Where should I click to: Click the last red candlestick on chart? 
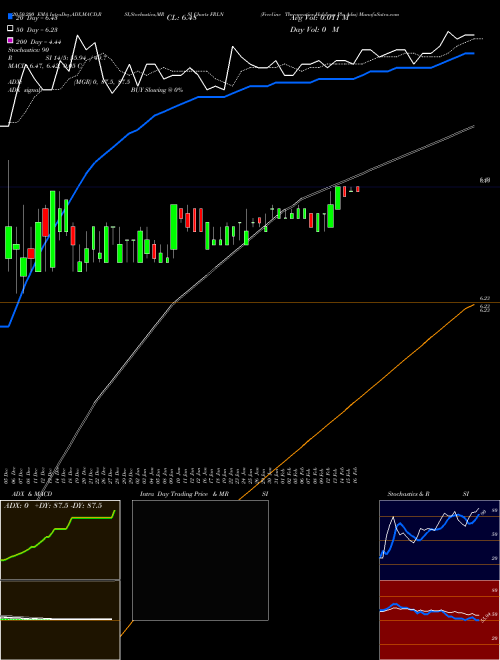click(x=358, y=189)
